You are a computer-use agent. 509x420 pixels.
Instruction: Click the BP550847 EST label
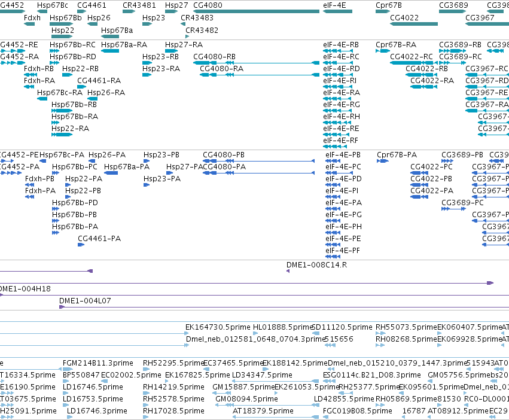click(81, 375)
